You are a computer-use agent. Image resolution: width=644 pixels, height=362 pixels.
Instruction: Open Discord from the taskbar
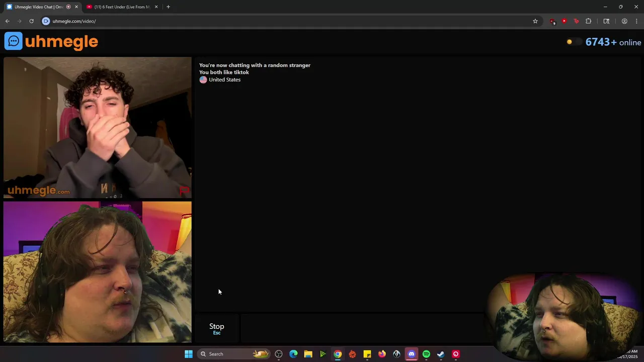tap(412, 354)
